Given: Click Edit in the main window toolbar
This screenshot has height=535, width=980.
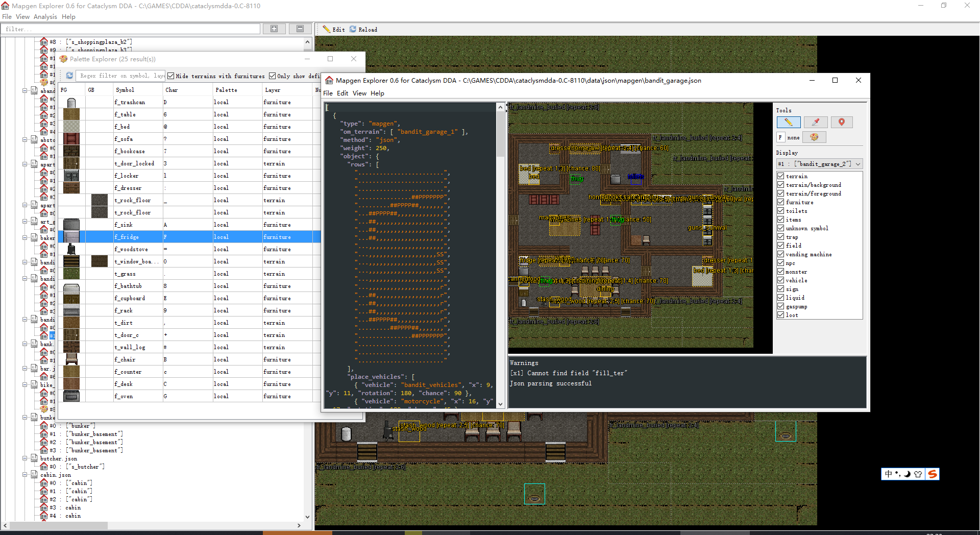Looking at the screenshot, I should (334, 30).
